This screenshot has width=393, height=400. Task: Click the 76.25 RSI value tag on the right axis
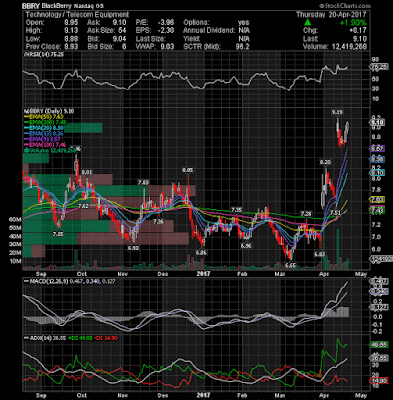pyautogui.click(x=379, y=67)
